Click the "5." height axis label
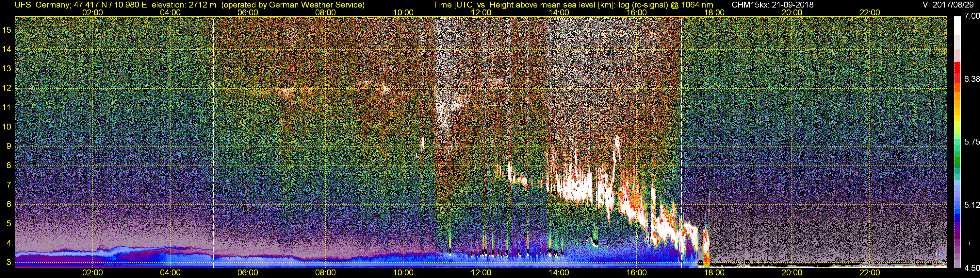The height and width of the screenshot is (278, 980). (9, 223)
